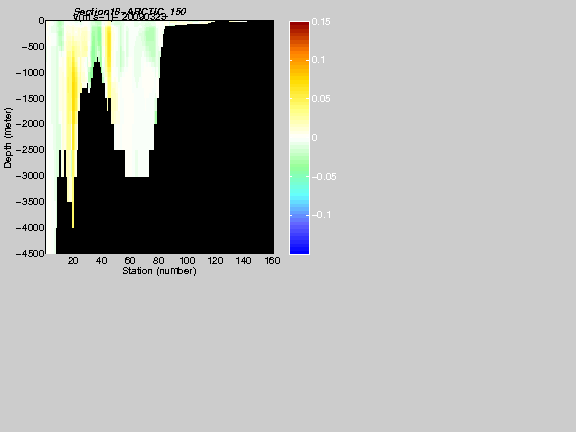Click the deep blue bottom of colorbar
Screen dimensions: 576x432
click(x=299, y=249)
